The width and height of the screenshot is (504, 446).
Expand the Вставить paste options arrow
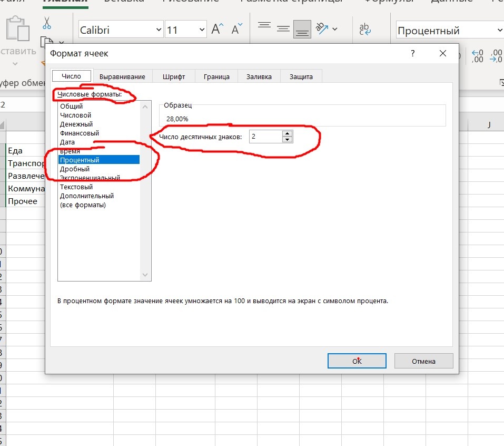(15, 64)
